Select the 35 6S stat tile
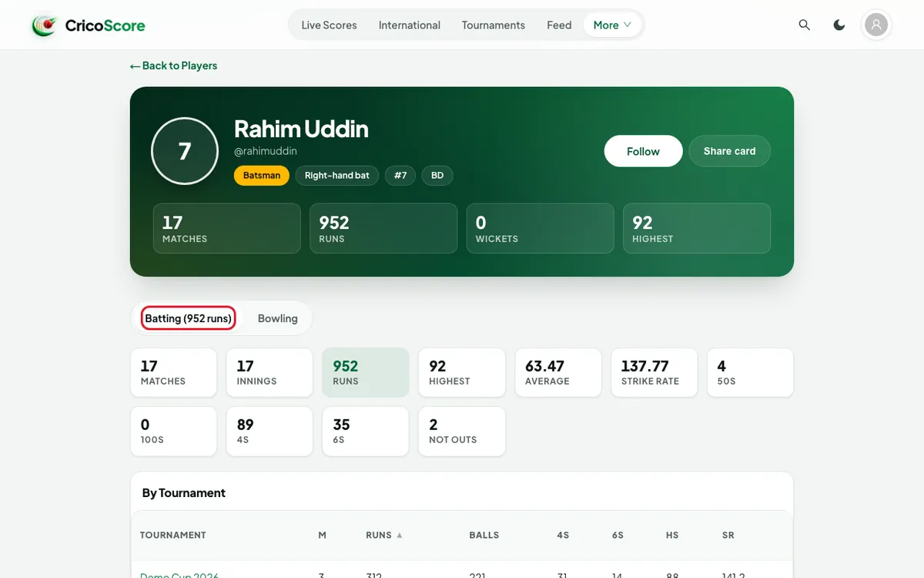Screen dimensions: 924x578 coord(366,432)
